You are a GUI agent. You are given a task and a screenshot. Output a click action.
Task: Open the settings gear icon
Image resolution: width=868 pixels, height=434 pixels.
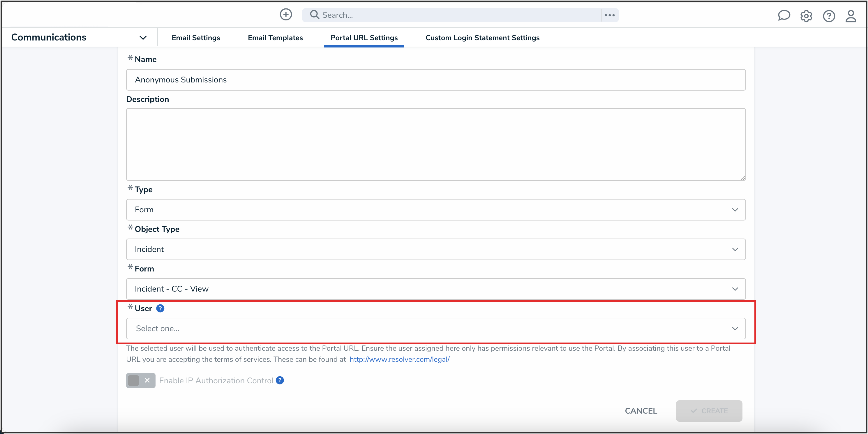(x=806, y=16)
